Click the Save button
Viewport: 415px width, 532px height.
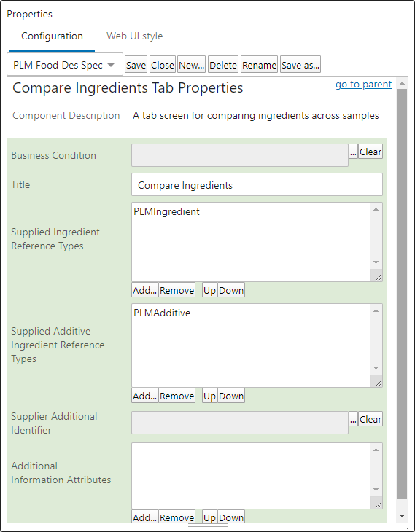point(136,65)
